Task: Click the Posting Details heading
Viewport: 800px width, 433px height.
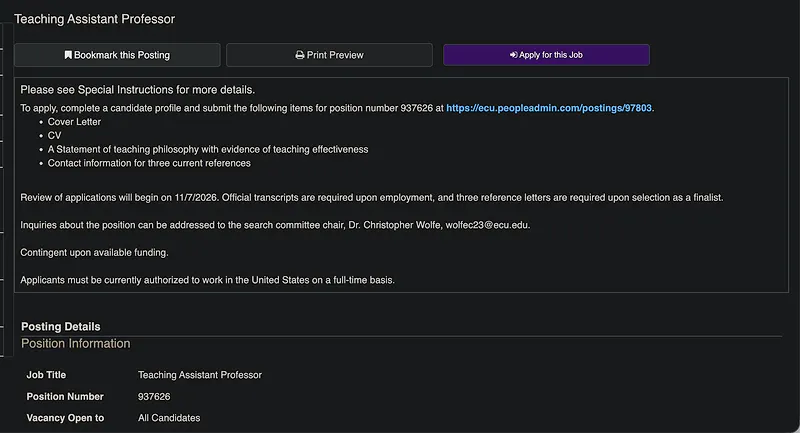Action: tap(61, 326)
